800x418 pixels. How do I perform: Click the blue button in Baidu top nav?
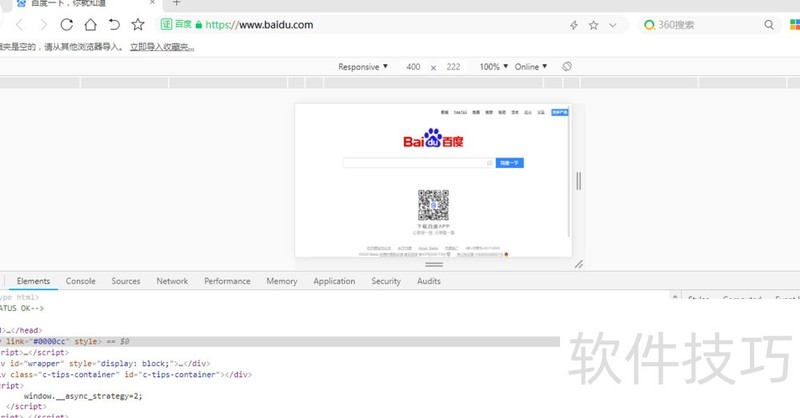pos(560,112)
